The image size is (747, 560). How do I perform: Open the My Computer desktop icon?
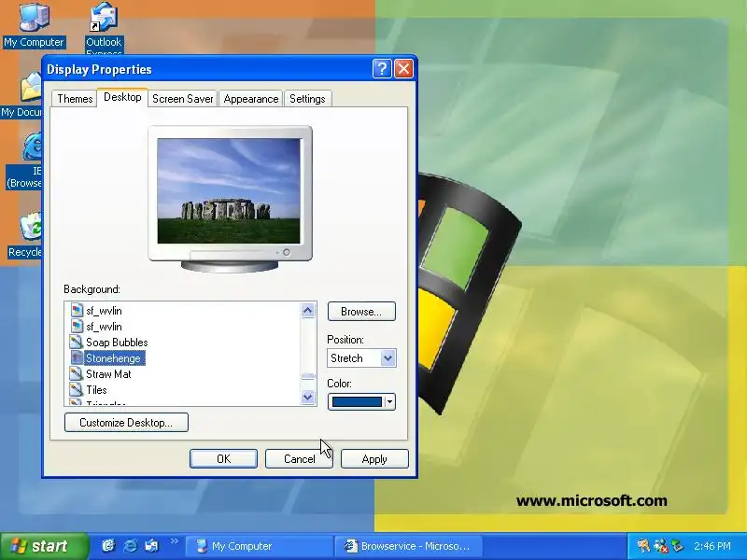pyautogui.click(x=34, y=25)
